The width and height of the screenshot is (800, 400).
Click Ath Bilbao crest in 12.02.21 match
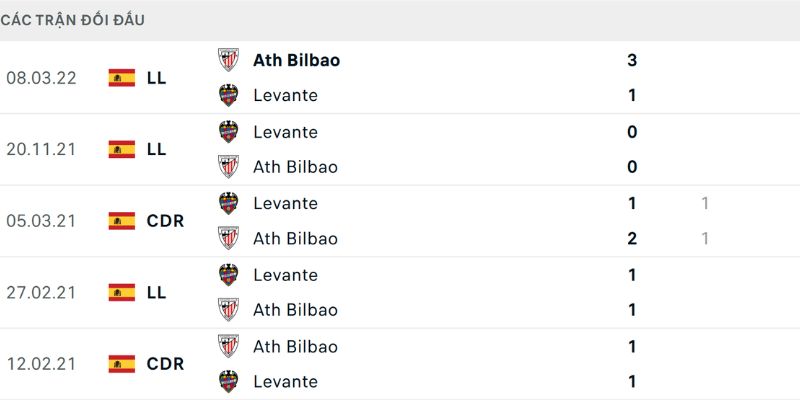pyautogui.click(x=229, y=346)
